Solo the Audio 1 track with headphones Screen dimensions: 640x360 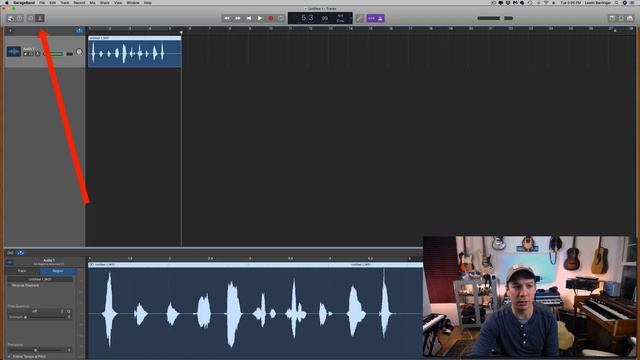(31, 54)
